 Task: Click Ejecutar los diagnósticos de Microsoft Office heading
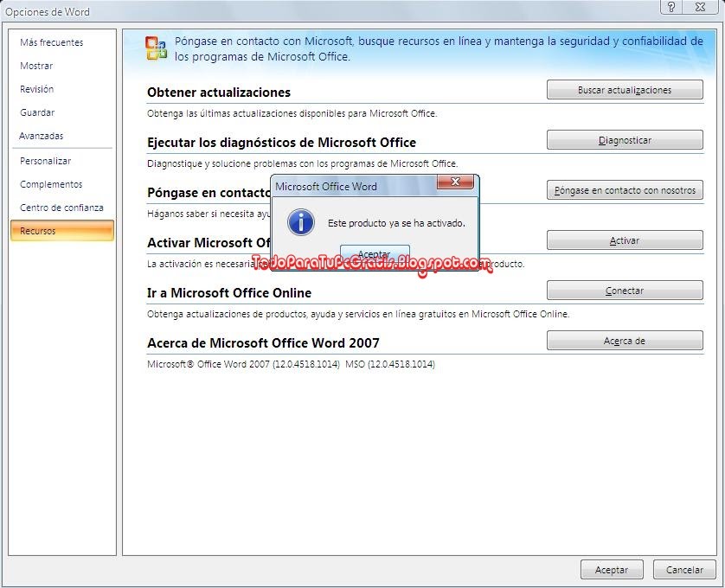pyautogui.click(x=281, y=143)
